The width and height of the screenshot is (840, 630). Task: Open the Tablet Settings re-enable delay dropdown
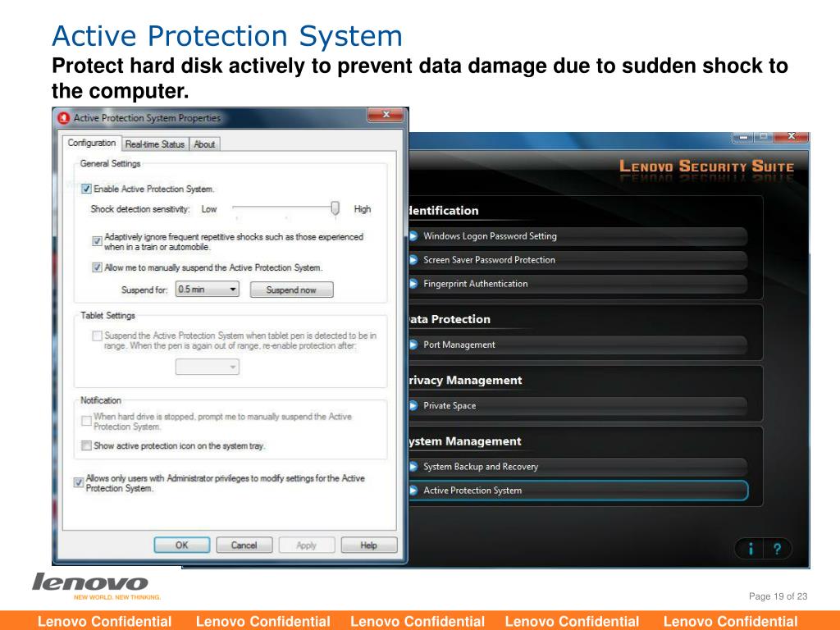point(208,367)
